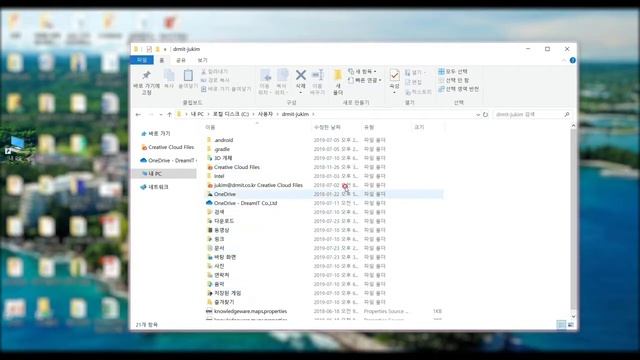640x360 pixels.
Task: Open the Delete button's dropdown arrow
Action: click(x=301, y=93)
